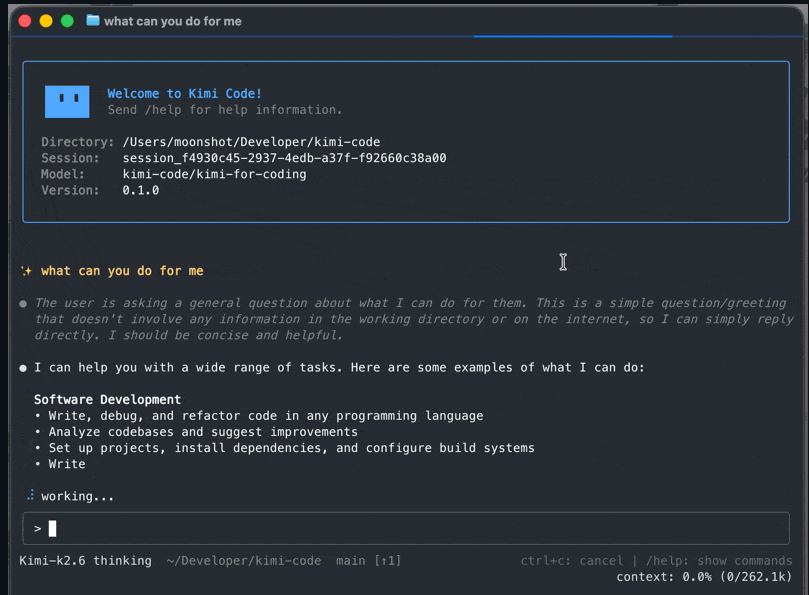
Task: Click the 'main [↑1]' git branch indicator
Action: pos(368,561)
